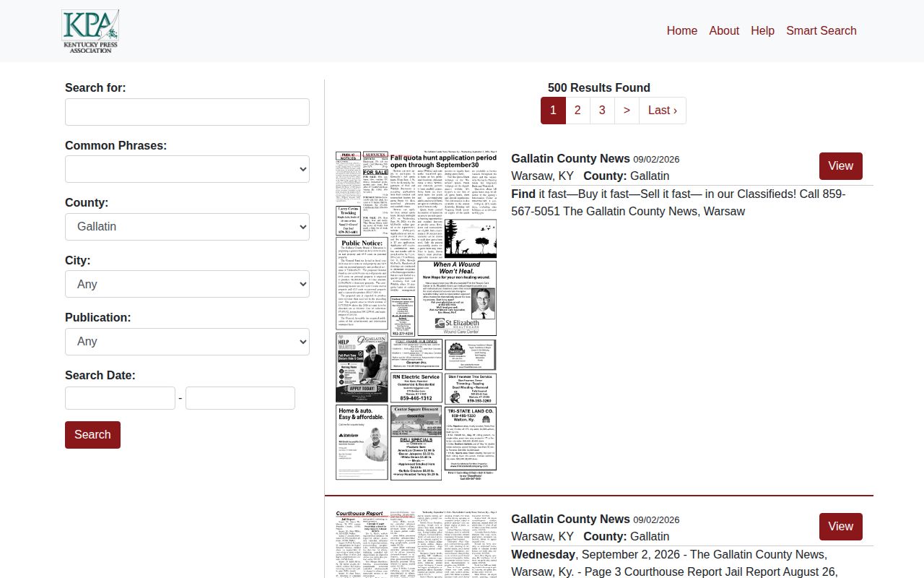Image resolution: width=924 pixels, height=578 pixels.
Task: View the Courthouse Report result
Action: (841, 527)
